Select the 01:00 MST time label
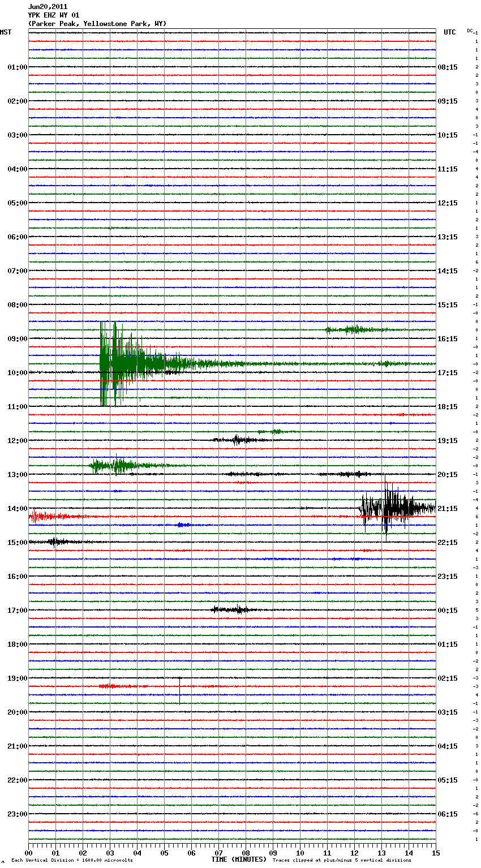 click(17, 67)
